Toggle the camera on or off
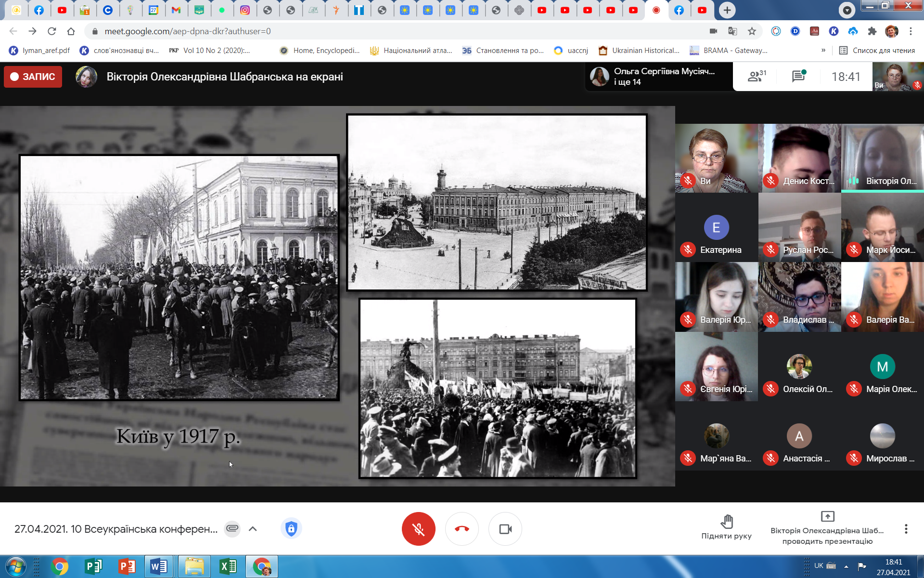 (x=505, y=529)
